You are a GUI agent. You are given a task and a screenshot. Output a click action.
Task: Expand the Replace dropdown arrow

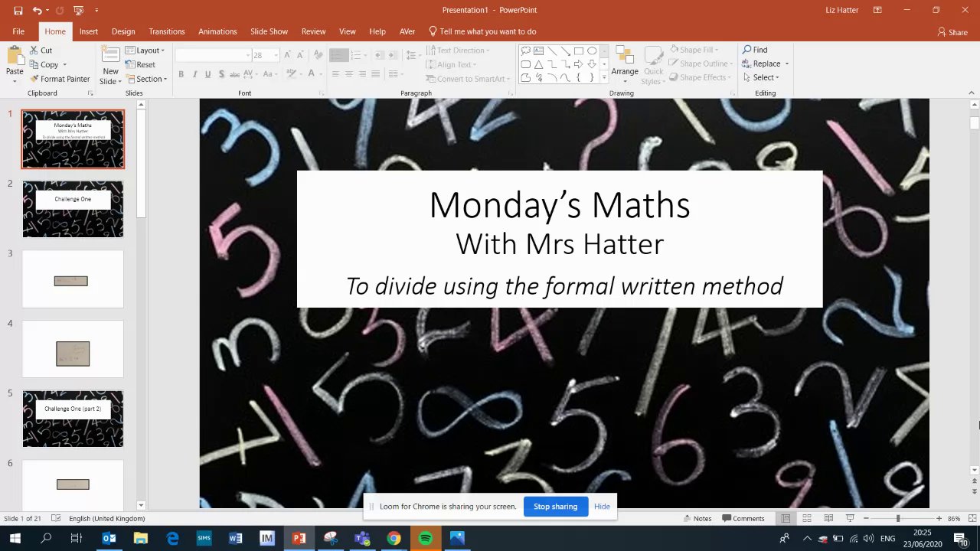click(787, 64)
